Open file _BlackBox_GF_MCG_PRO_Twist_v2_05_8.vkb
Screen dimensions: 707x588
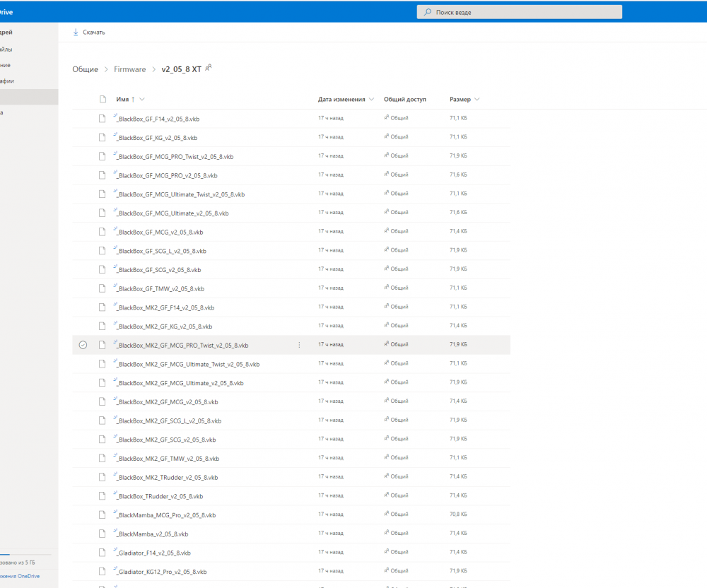coord(175,157)
